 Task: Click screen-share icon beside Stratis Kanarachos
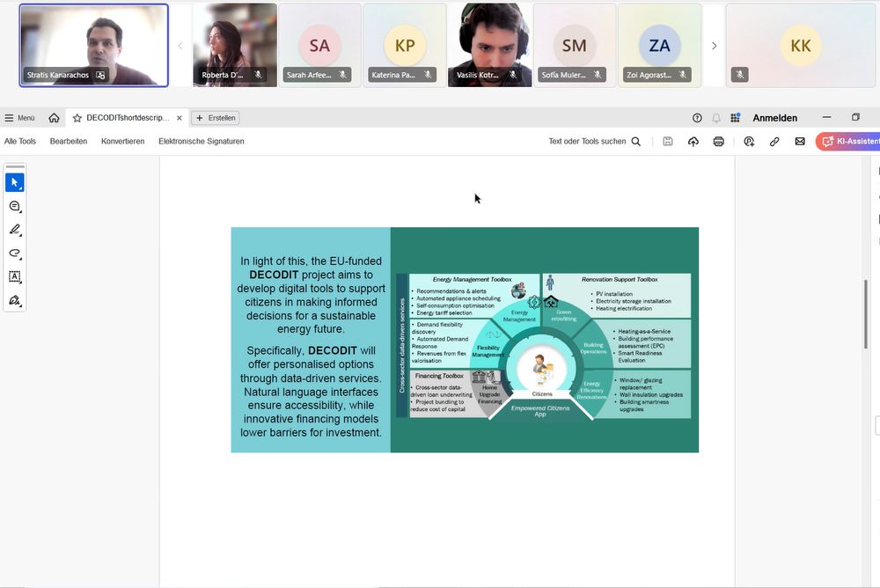100,75
